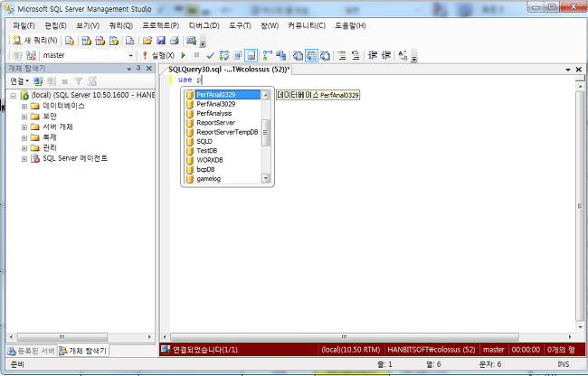Image resolution: width=588 pixels, height=376 pixels.
Task: Open an Analysis Services XMLA Query
Action: (x=113, y=41)
